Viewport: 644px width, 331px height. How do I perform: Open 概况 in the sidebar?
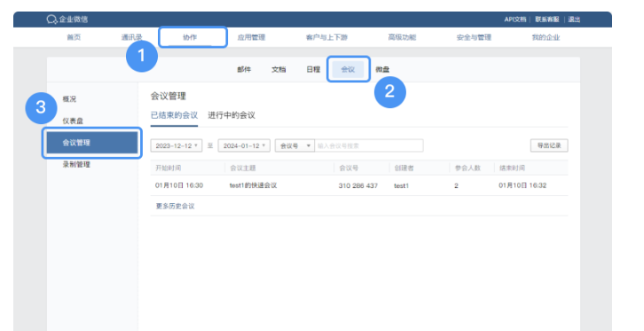coord(69,99)
